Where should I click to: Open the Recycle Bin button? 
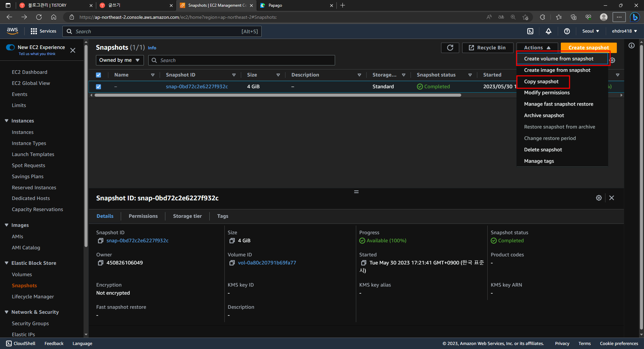click(487, 48)
